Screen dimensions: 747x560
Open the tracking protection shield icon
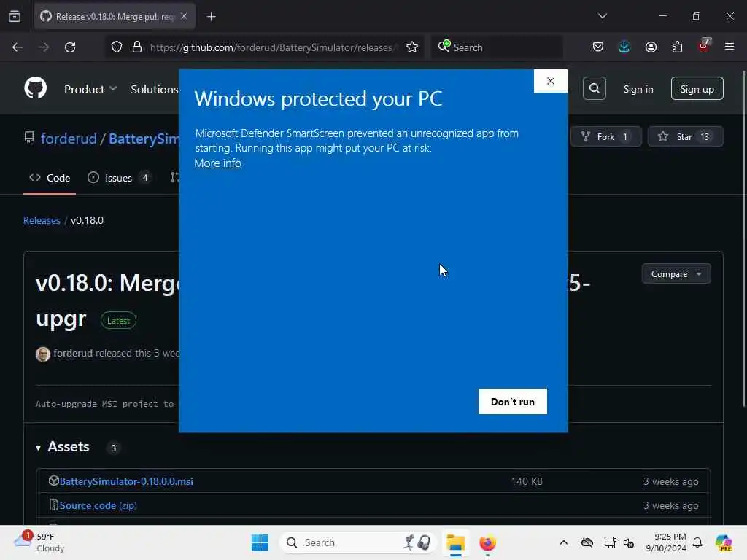(x=117, y=47)
